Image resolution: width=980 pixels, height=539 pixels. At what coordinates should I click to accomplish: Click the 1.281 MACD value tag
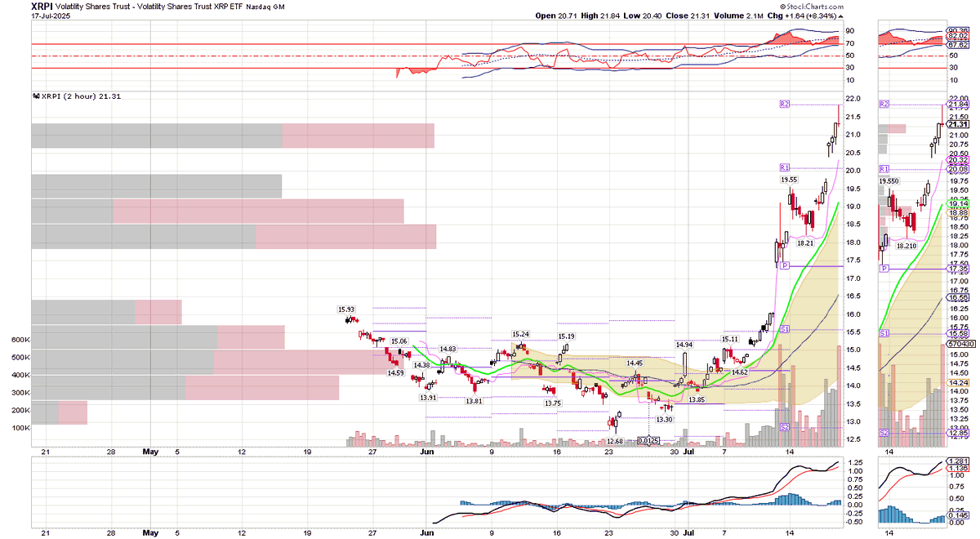(957, 461)
